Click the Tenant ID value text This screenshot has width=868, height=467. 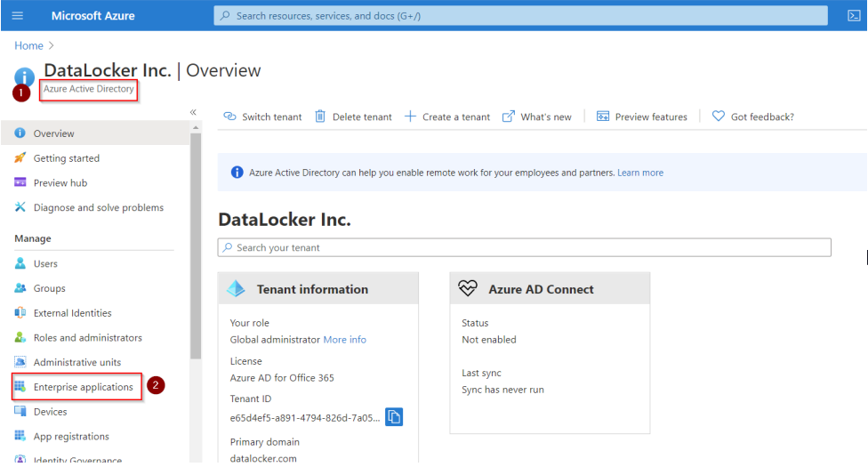[x=305, y=418]
